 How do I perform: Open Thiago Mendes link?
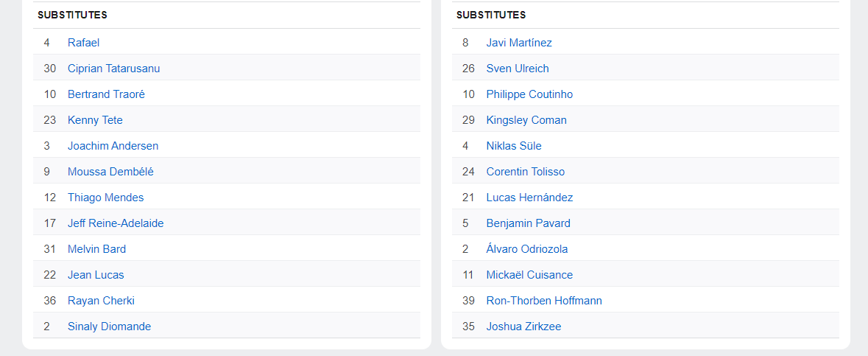[x=105, y=198]
